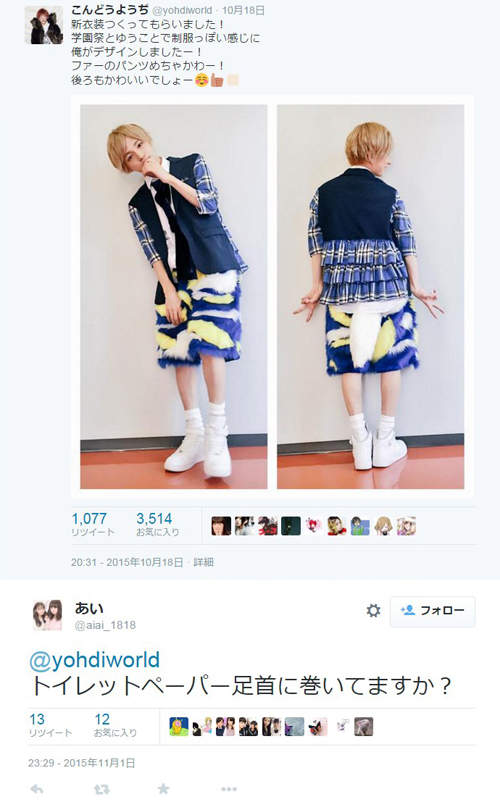Open the front-view outfit photo
This screenshot has width=500, height=802.
174,297
